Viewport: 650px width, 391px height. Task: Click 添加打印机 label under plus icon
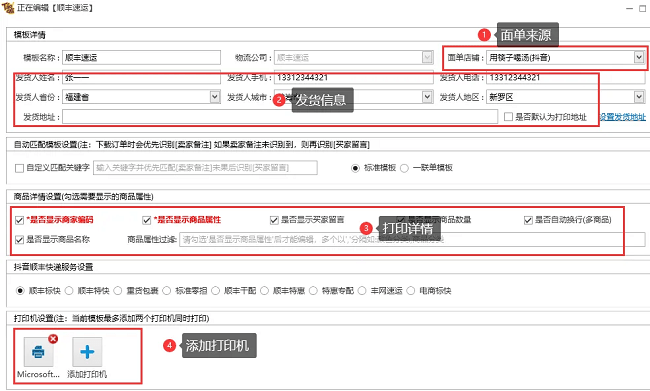[x=87, y=374]
